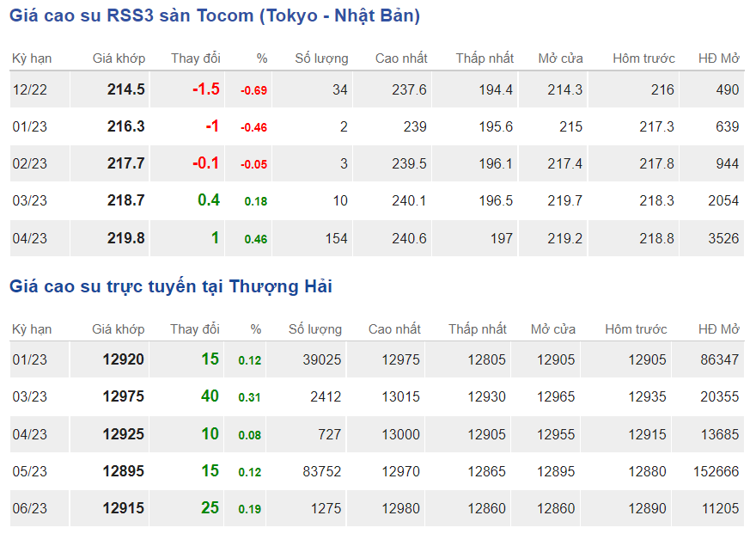Select the 05/23 term in Shanghai table

pos(30,471)
